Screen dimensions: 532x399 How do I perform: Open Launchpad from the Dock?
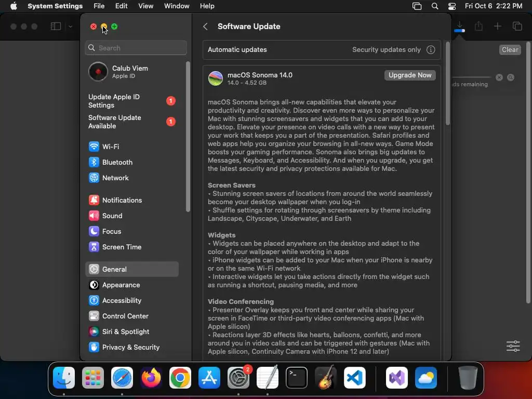point(93,378)
